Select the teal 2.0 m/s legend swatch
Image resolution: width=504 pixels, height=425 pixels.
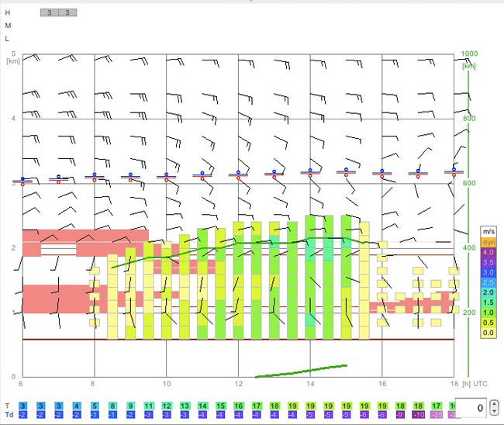pos(488,292)
